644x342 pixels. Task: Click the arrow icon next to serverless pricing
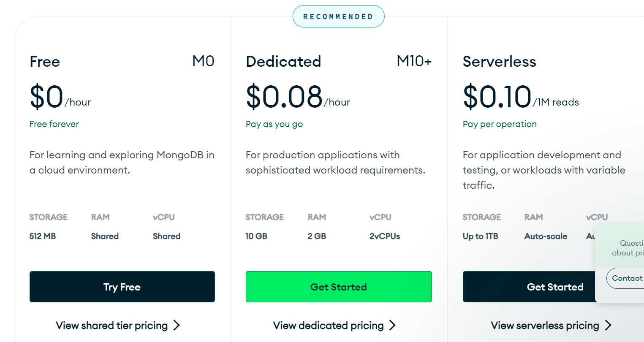click(x=609, y=326)
